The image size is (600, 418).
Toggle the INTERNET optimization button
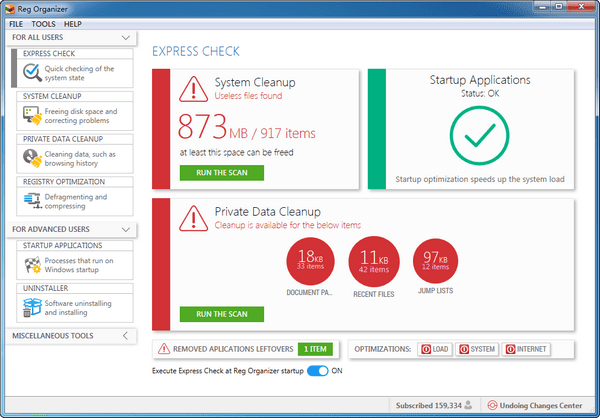point(526,349)
